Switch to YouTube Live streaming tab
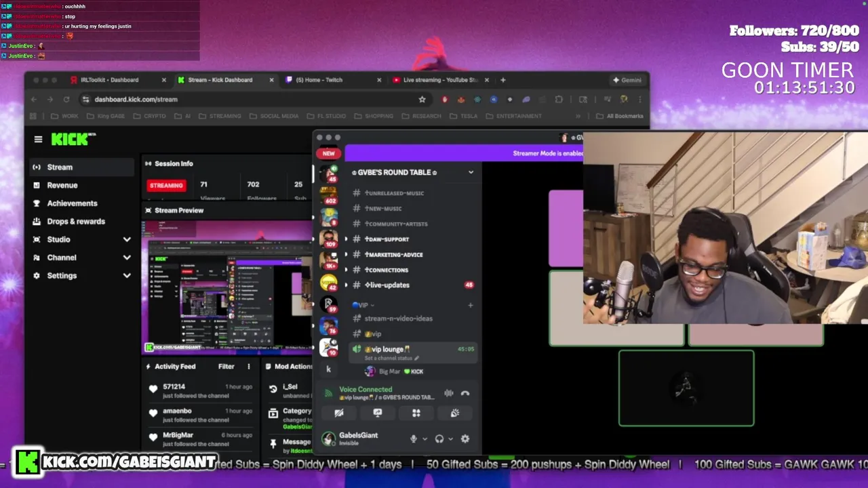 click(440, 80)
